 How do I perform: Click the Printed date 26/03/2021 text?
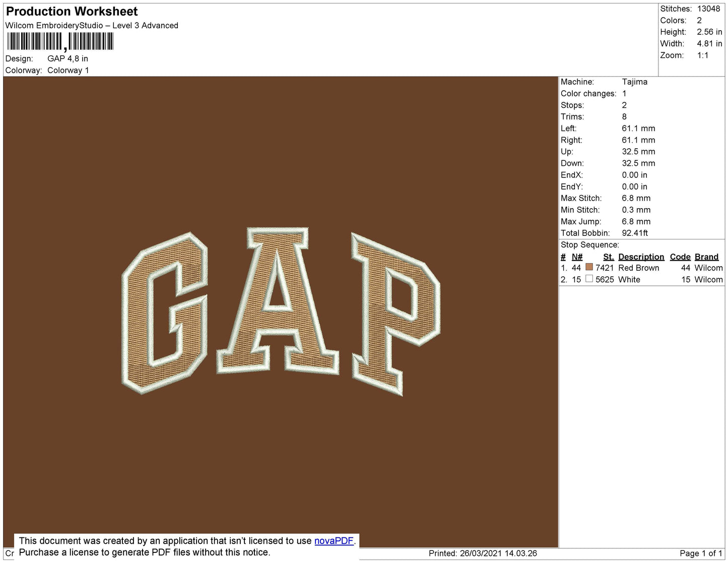tap(483, 553)
